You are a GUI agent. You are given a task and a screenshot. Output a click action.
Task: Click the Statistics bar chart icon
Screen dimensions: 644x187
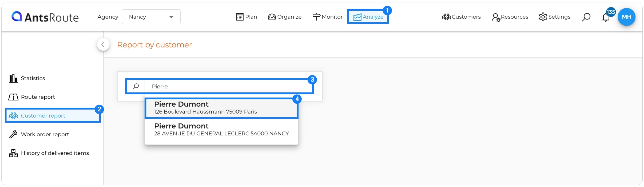click(13, 78)
